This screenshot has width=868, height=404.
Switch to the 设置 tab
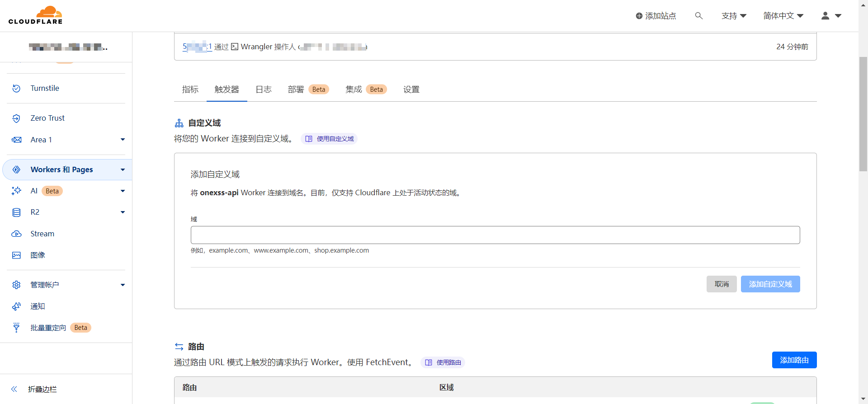click(x=411, y=89)
